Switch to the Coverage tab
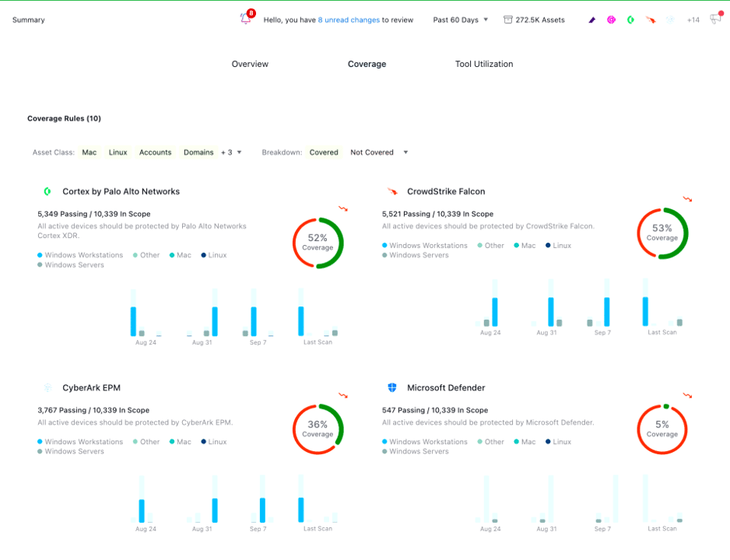730x560 pixels. (x=367, y=65)
